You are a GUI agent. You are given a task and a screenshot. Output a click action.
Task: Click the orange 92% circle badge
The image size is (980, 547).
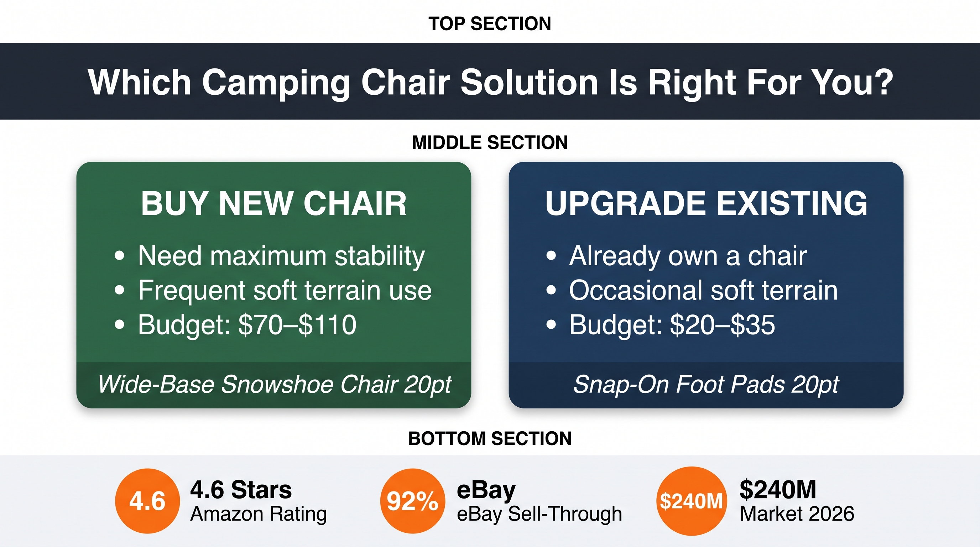pos(412,501)
